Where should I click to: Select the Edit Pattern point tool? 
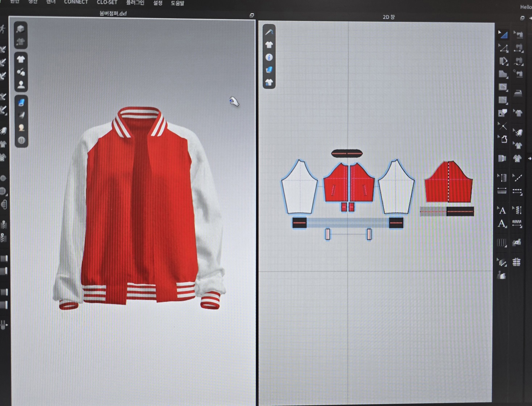503,48
